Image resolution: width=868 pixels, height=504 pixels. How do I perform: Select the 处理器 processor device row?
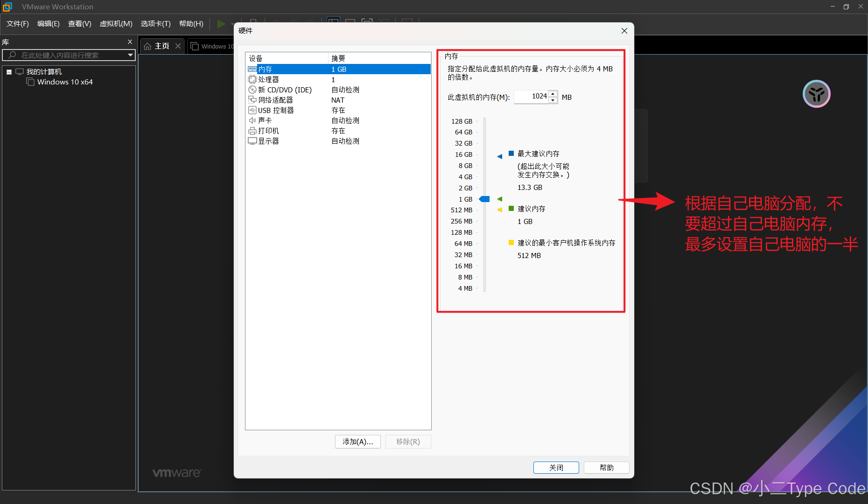pos(338,79)
